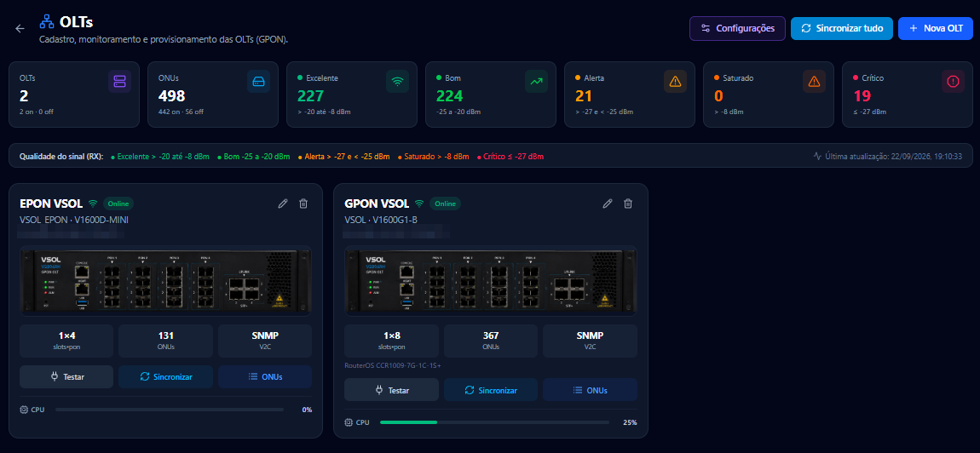Click the 'Saturado > -8 dBm' legend entry
Image resolution: width=980 pixels, height=453 pixels.
[433, 156]
